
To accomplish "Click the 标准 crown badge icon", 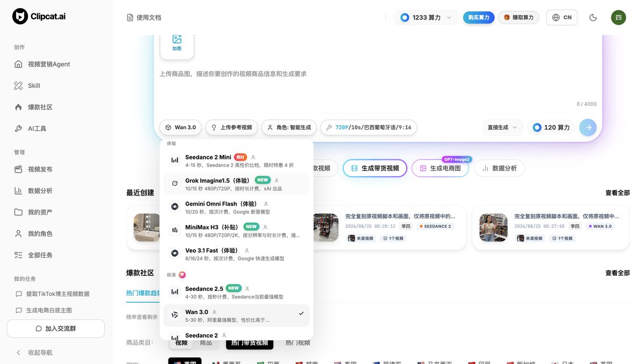I will [x=182, y=275].
